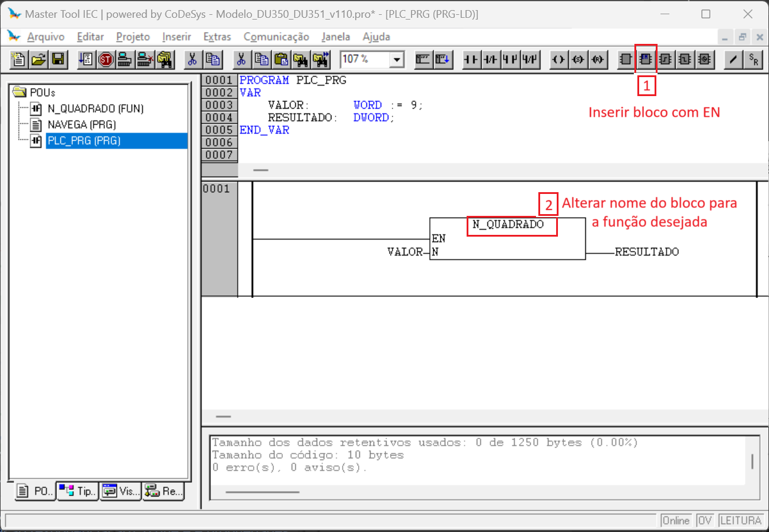
Task: Insert rising edge detection block
Action: point(665,59)
